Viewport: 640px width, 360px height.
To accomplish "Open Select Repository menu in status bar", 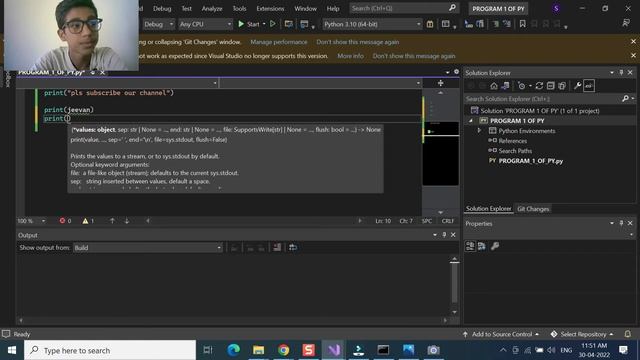I will [x=582, y=334].
